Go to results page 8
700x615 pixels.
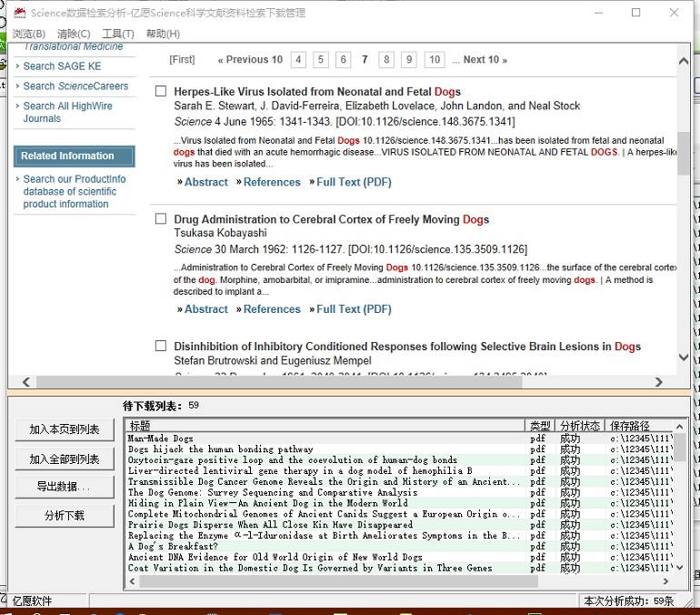coord(386,60)
